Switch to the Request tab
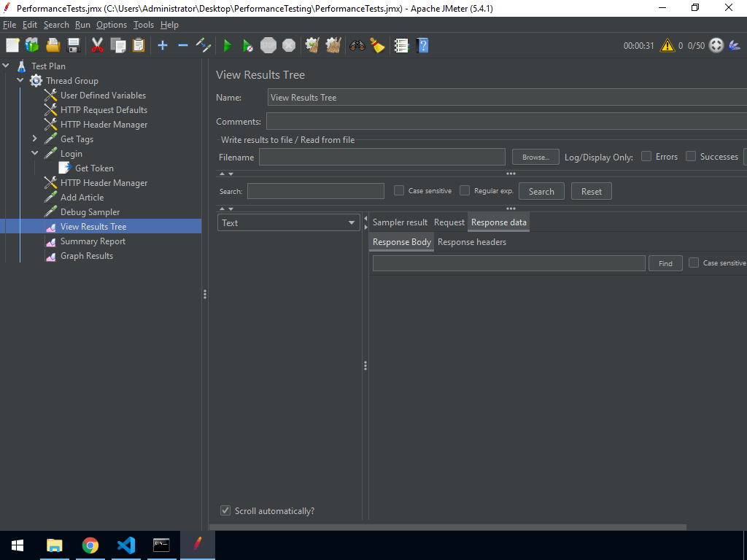The width and height of the screenshot is (747, 560). pos(449,222)
